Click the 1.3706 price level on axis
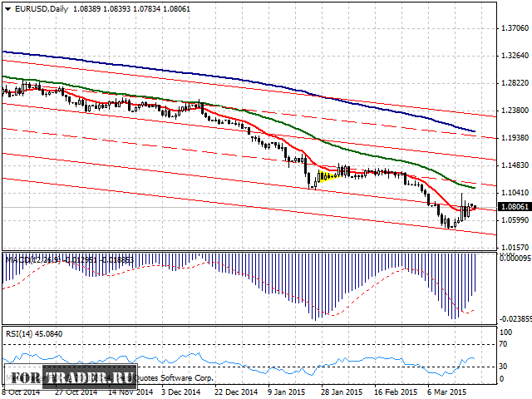Image resolution: width=532 pixels, height=399 pixels. click(x=515, y=28)
